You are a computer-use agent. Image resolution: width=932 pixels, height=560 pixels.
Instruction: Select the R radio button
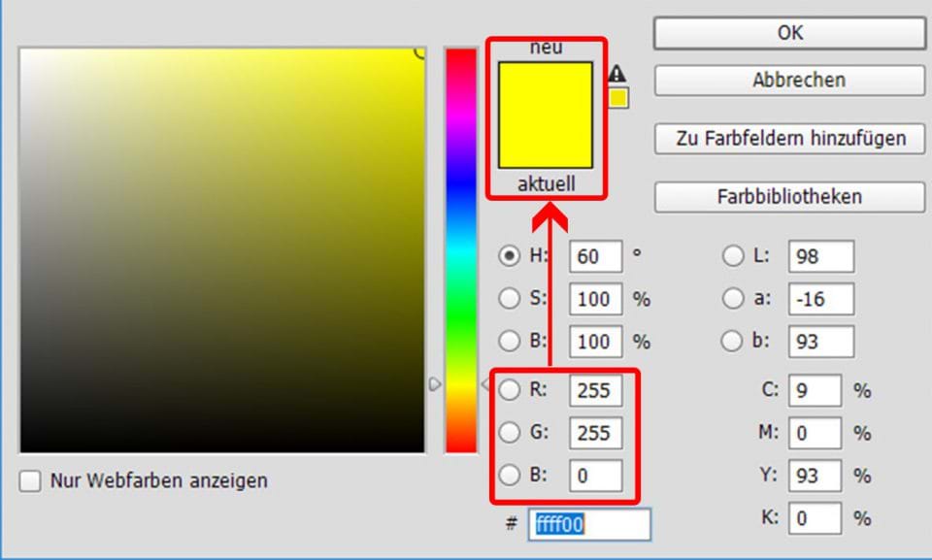pos(509,390)
